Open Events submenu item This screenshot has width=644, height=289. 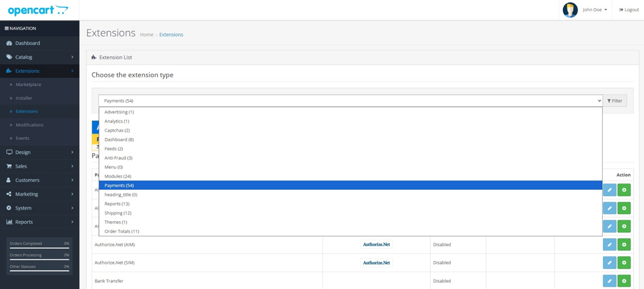click(x=39, y=138)
